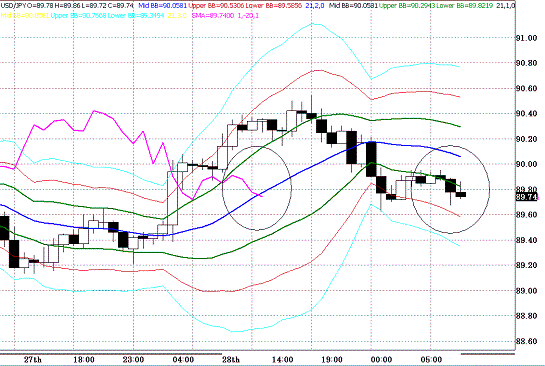The height and width of the screenshot is (366, 545).
Task: Click the large black candle at 00:00
Action: pyautogui.click(x=371, y=159)
